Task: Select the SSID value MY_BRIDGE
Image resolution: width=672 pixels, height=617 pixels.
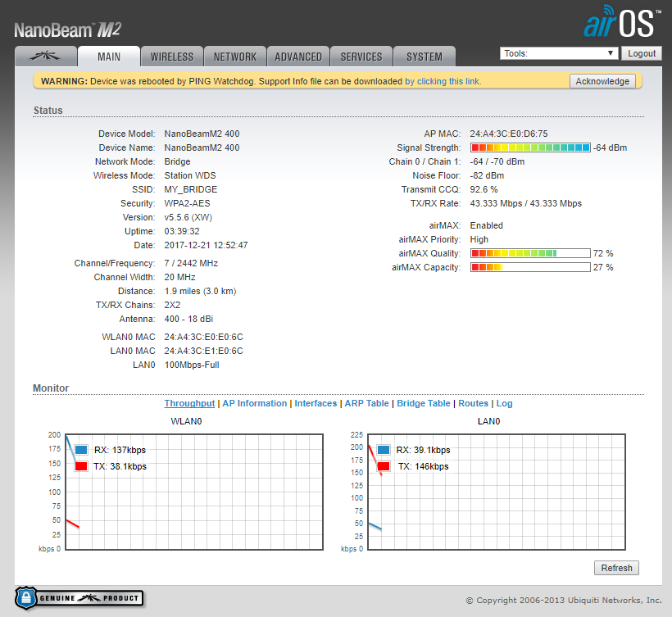Action: pyautogui.click(x=191, y=189)
